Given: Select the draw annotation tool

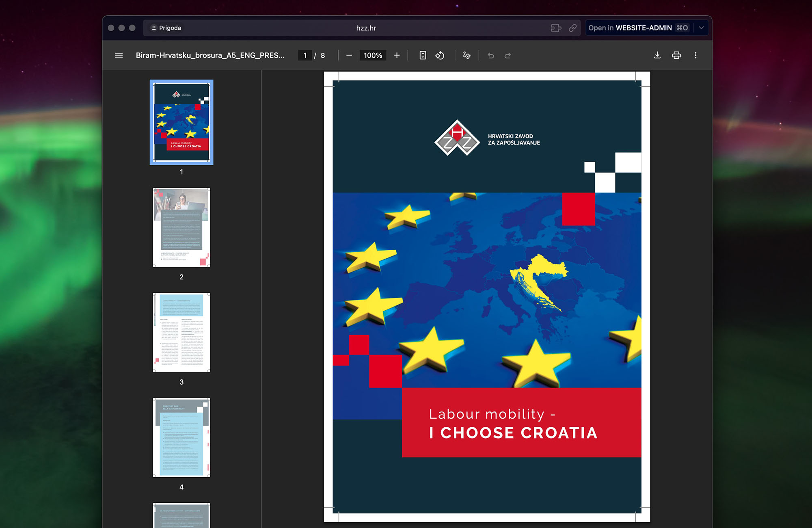Looking at the screenshot, I should [466, 55].
